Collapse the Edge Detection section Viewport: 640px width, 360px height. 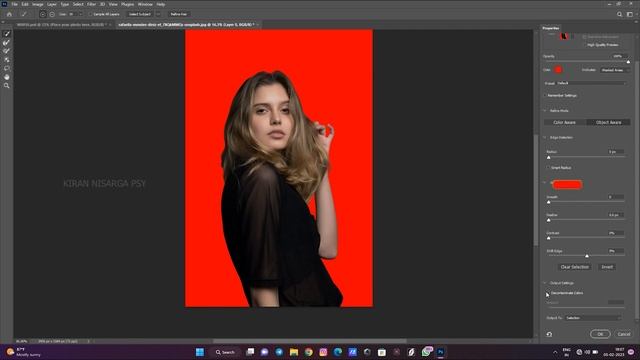545,138
